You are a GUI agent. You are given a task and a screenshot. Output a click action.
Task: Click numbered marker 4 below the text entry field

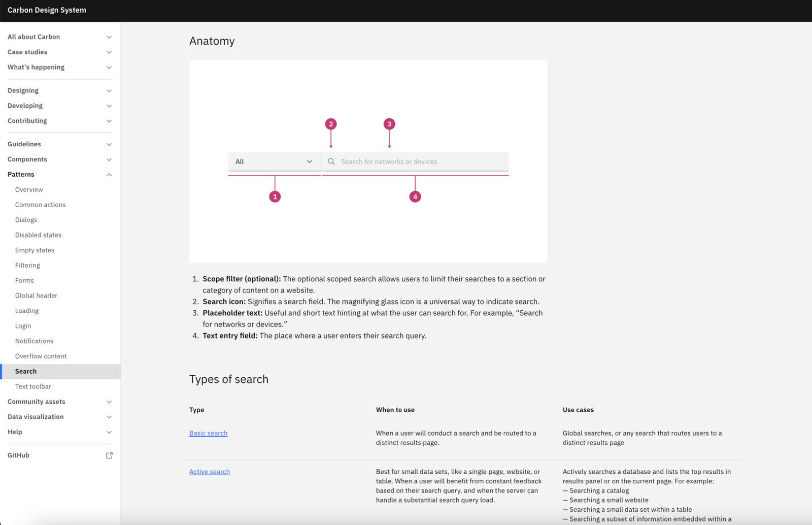[415, 195]
